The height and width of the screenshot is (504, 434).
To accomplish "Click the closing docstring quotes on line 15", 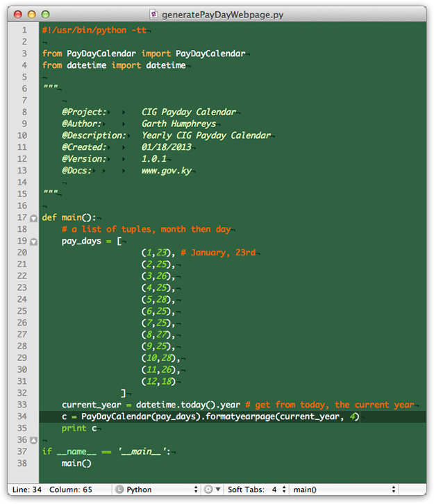I will (51, 192).
